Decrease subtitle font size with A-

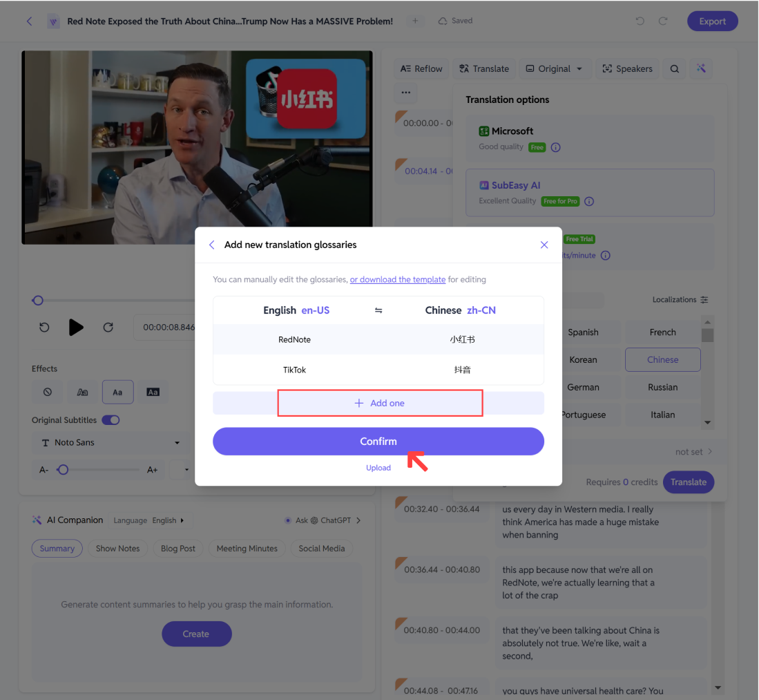click(44, 470)
